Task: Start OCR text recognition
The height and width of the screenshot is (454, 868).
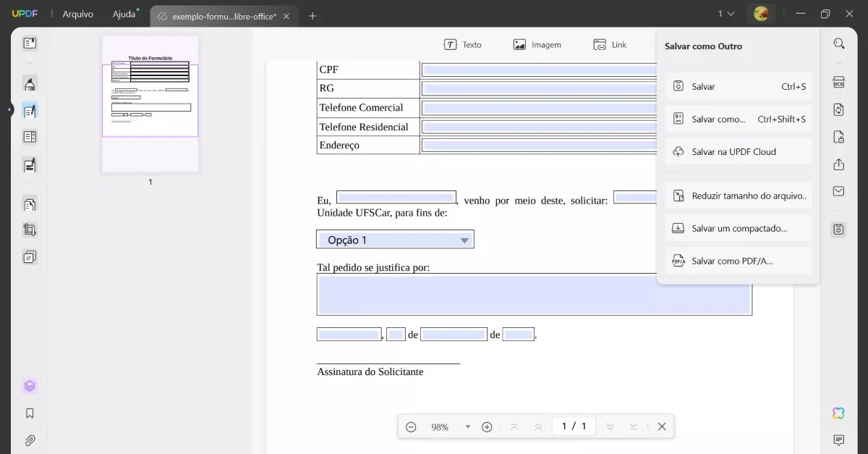Action: 838,82
